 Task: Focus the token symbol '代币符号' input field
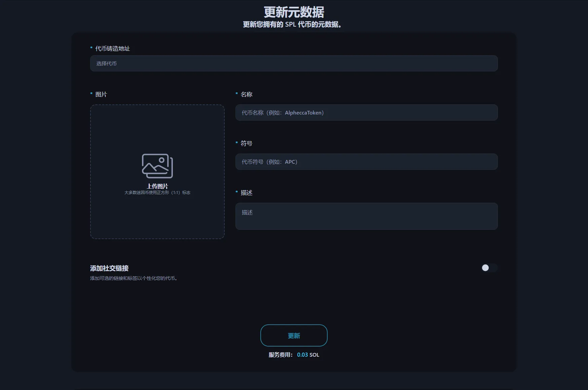click(366, 162)
